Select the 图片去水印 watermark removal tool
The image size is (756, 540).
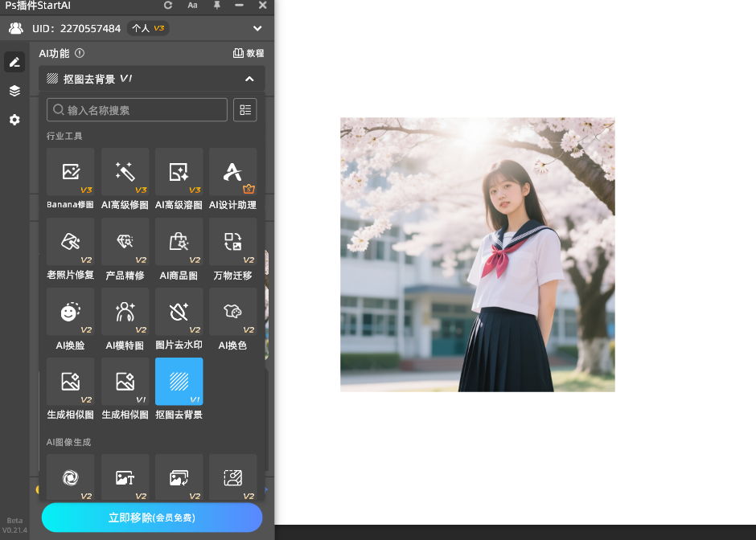pos(179,312)
